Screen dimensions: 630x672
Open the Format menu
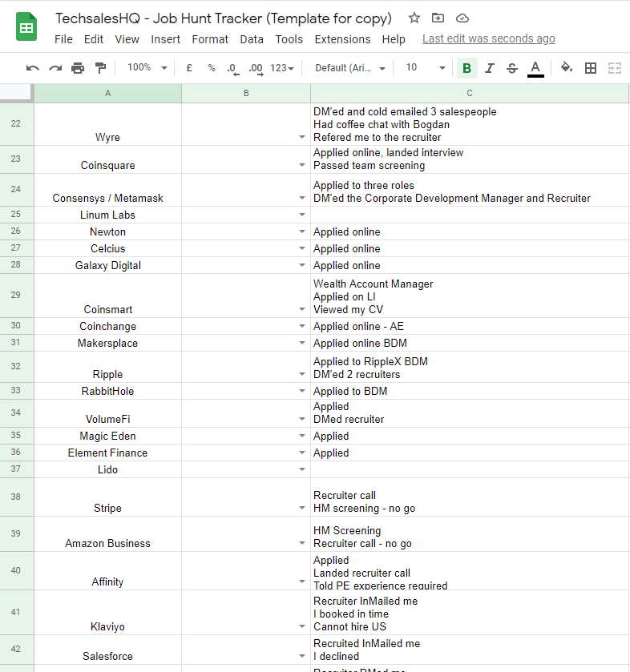(x=210, y=39)
